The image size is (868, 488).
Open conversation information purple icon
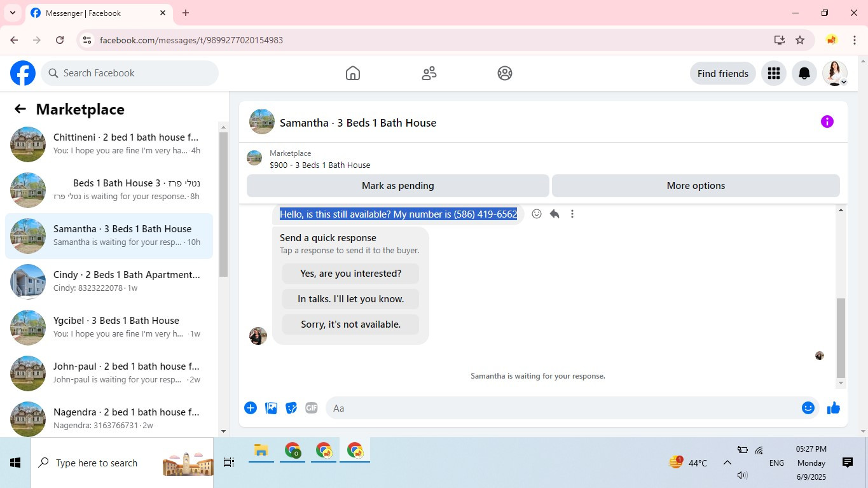pos(827,122)
